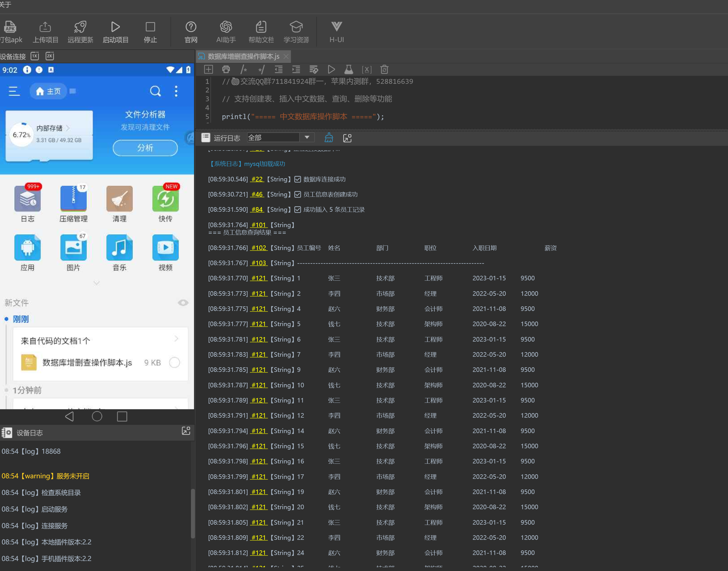The height and width of the screenshot is (571, 728).
Task: Click the remote update rocket icon
Action: 80,27
